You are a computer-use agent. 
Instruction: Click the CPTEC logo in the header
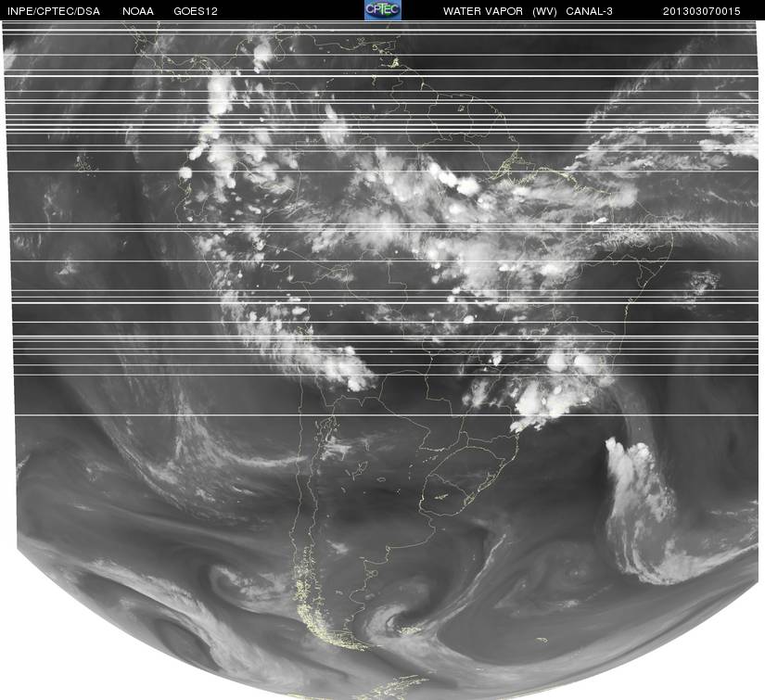(383, 10)
